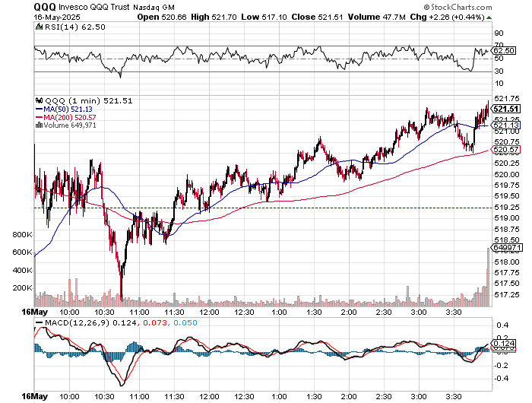Image resolution: width=532 pixels, height=403 pixels.
Task: Click the boxed 649971 volume axis tag
Action: point(507,248)
